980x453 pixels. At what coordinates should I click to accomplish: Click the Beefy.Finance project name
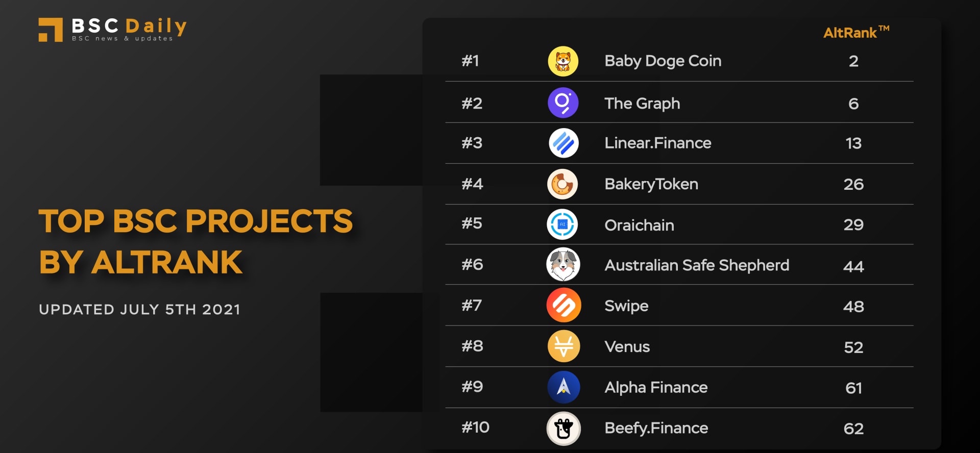coord(656,428)
